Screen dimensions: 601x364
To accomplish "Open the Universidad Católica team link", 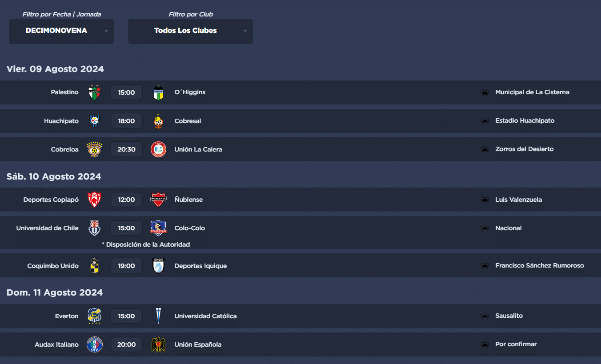I will (205, 316).
